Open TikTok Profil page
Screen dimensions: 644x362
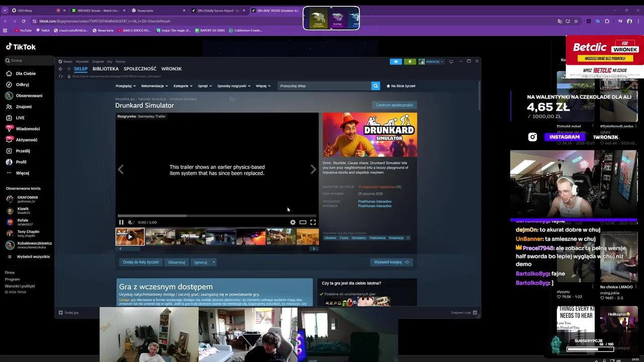pyautogui.click(x=16, y=162)
